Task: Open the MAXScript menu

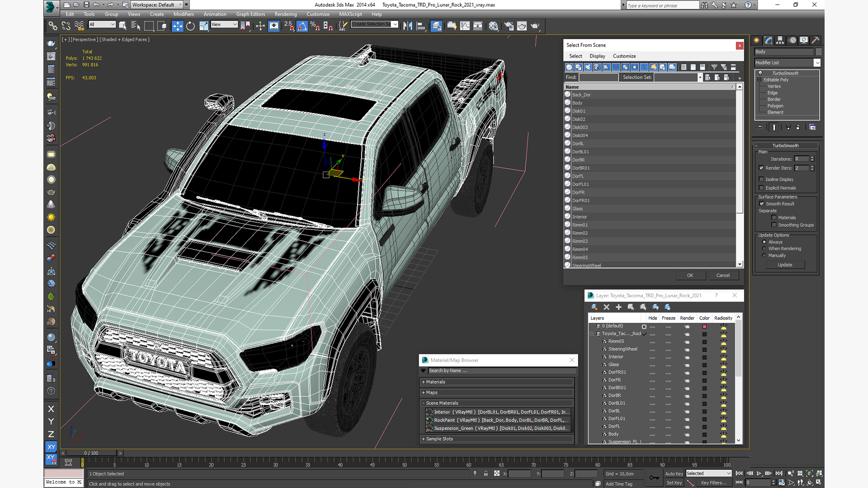Action: point(350,14)
